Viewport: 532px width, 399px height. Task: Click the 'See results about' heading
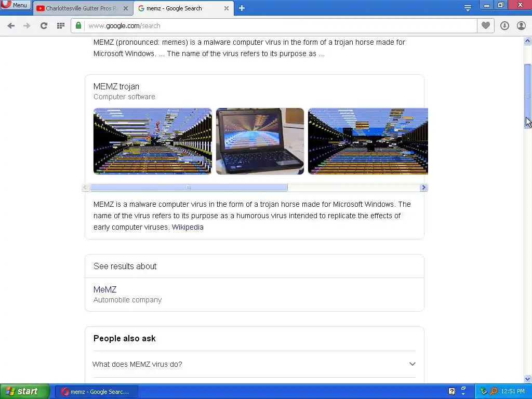click(x=125, y=267)
